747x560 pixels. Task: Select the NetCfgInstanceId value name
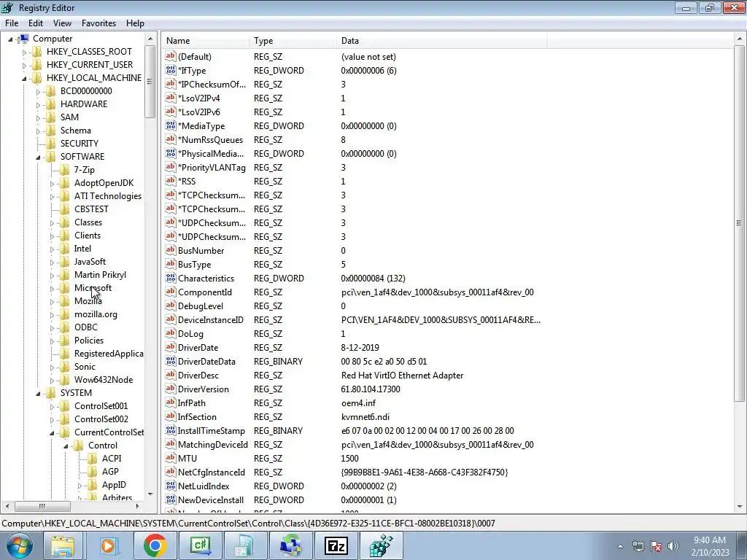pos(211,472)
